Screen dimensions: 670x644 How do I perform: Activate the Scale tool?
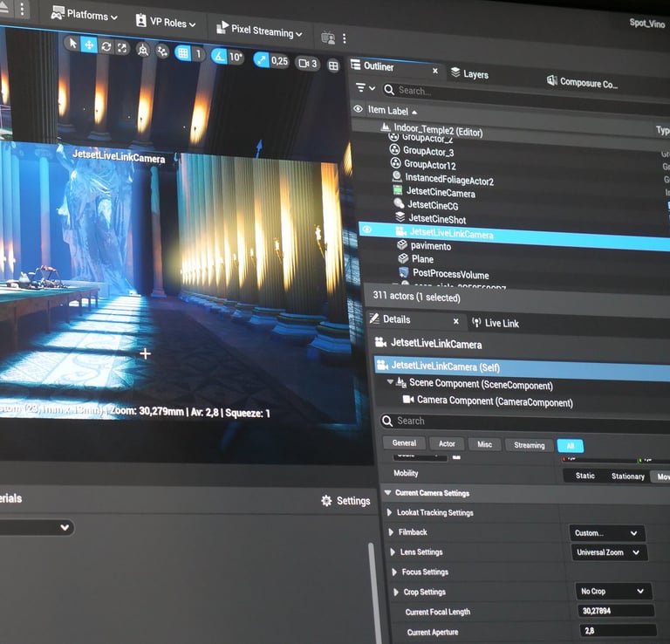(x=122, y=47)
